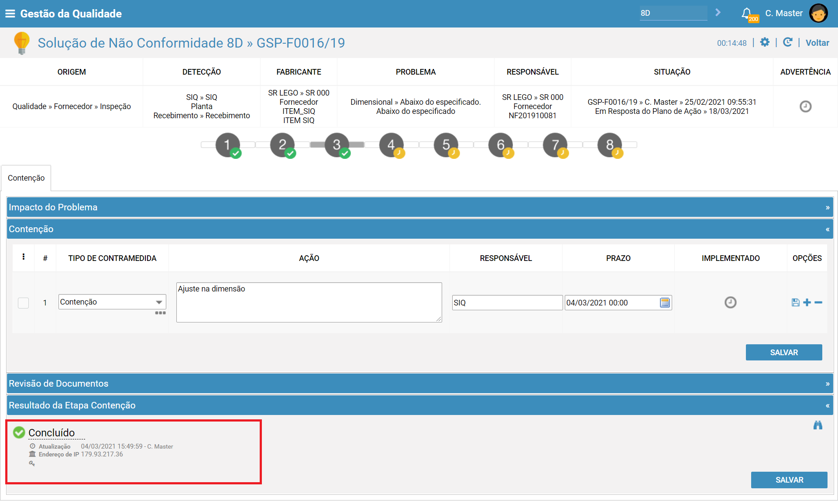
Task: Remove the row with the minus icon
Action: (818, 302)
